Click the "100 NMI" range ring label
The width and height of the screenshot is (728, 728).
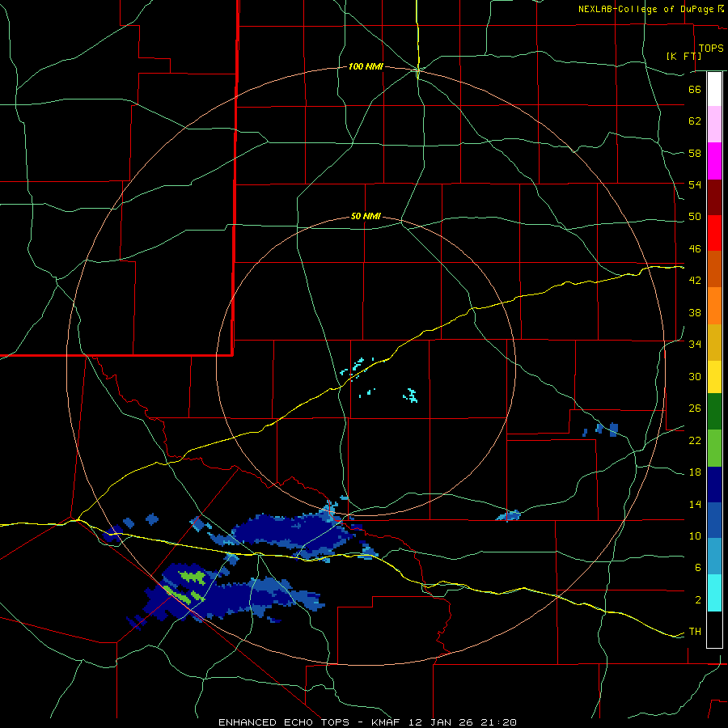pos(366,67)
